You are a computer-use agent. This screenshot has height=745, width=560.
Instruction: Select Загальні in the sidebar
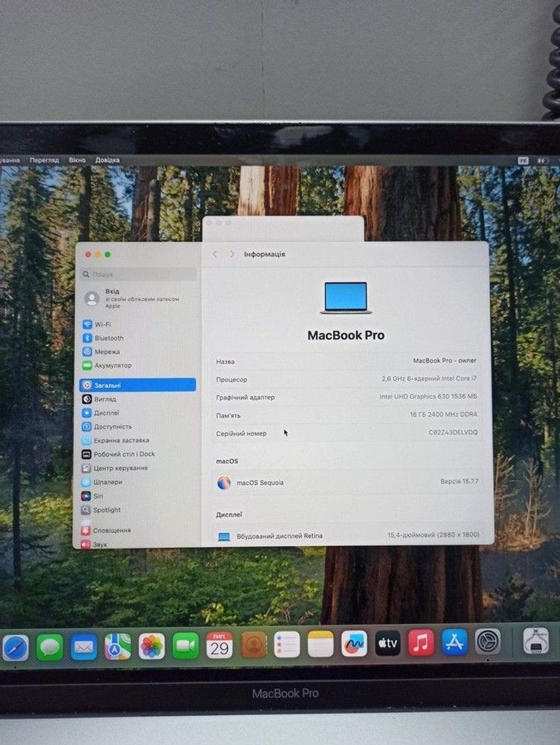(138, 385)
